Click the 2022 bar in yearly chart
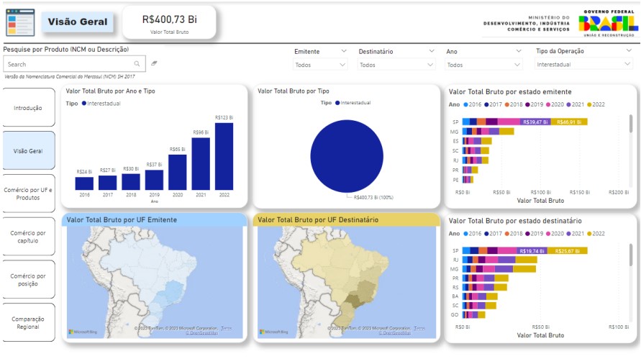Screen dimensions: 641x364 point(224,156)
